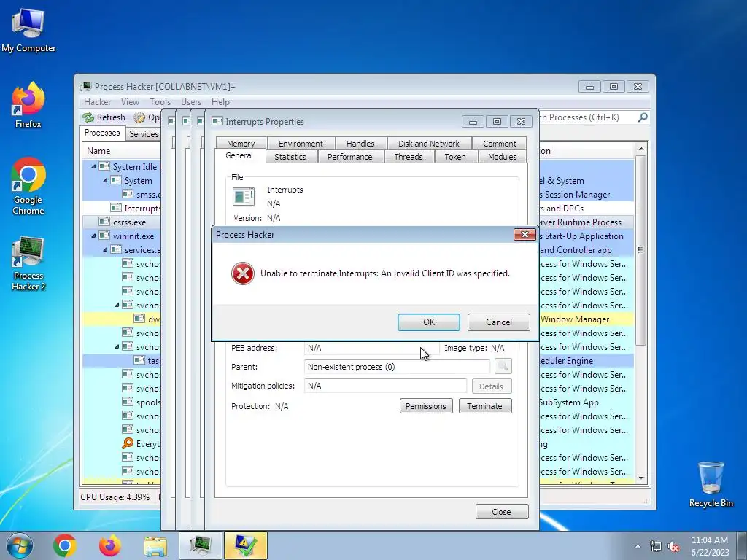Viewport: 747px width, 560px height.
Task: Select the Firefox desktop shortcut
Action: pos(28,105)
